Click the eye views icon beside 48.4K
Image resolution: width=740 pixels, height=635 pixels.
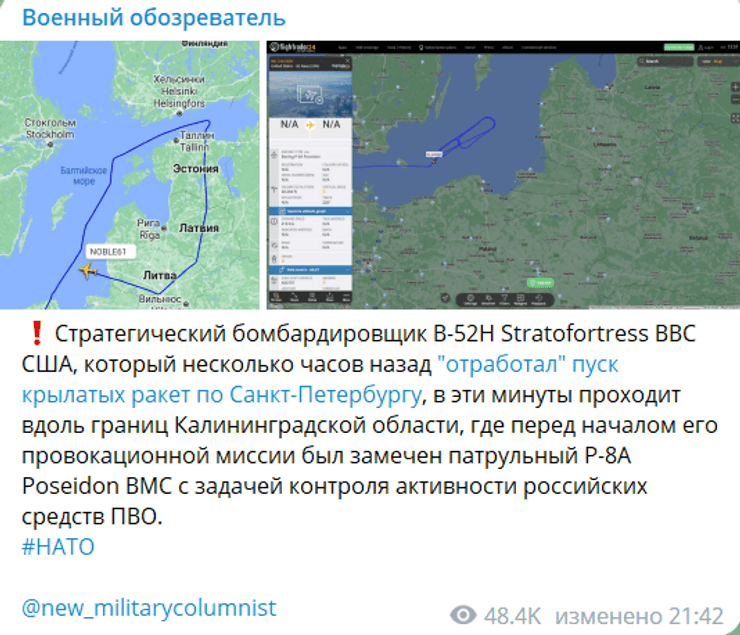pyautogui.click(x=463, y=615)
